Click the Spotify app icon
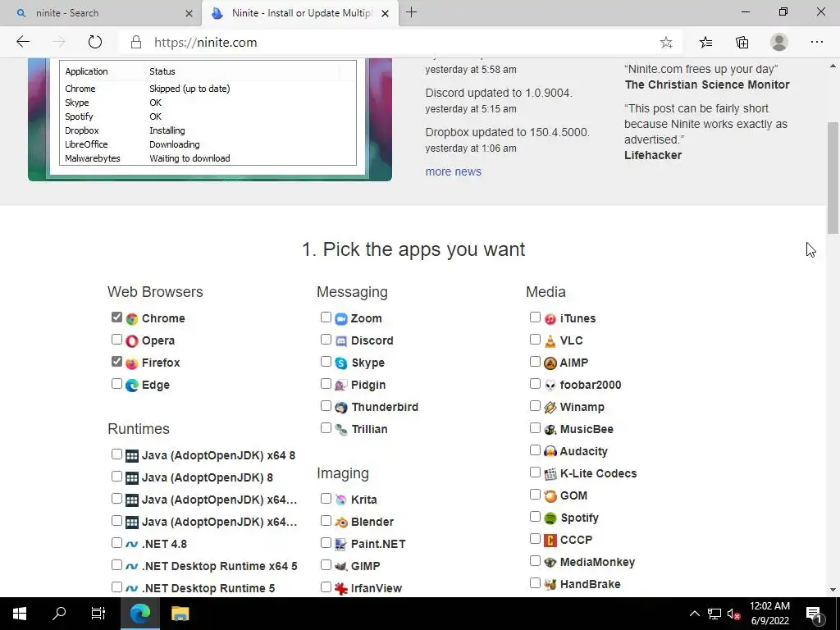Viewport: 840px width, 630px height. (x=550, y=518)
